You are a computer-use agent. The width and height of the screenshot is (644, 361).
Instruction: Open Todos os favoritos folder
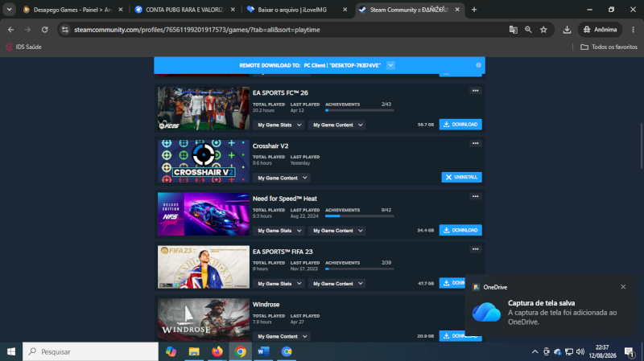point(609,47)
